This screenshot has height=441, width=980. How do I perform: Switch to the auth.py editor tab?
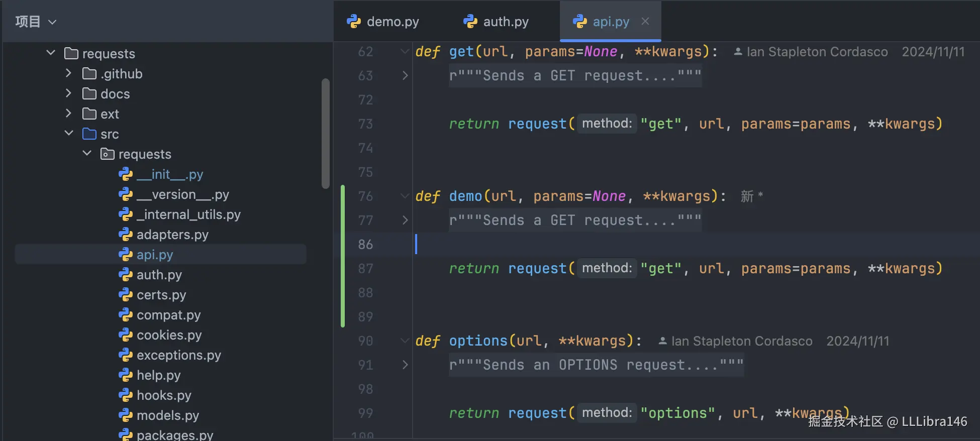[x=497, y=22]
